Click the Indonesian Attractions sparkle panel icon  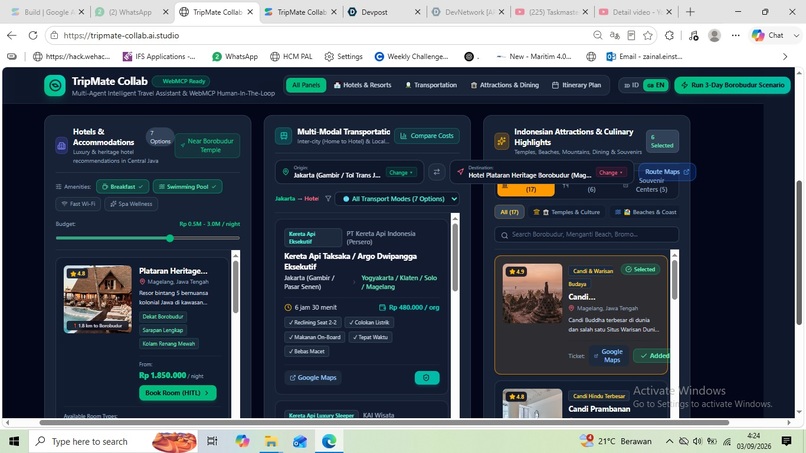coord(501,141)
